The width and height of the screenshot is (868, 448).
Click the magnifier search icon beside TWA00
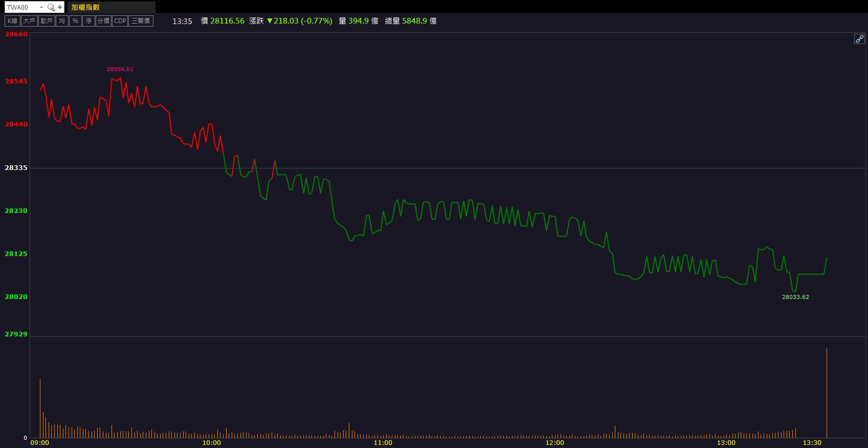coord(51,7)
